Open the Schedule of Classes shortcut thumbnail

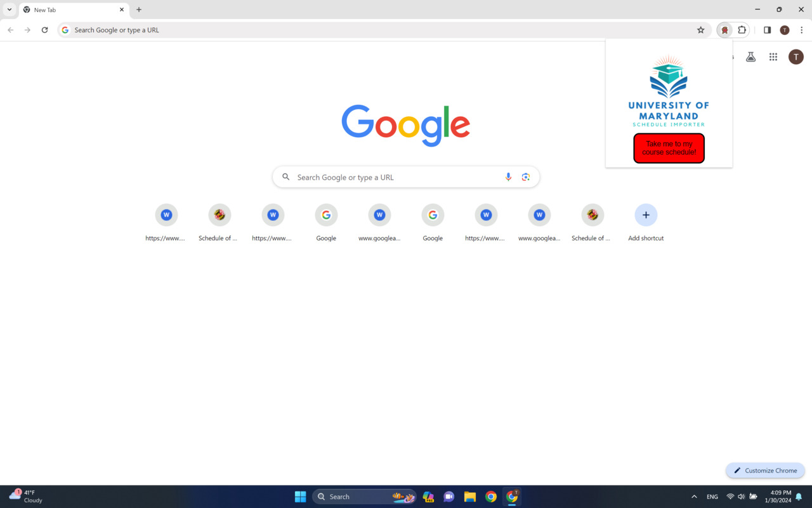point(219,215)
